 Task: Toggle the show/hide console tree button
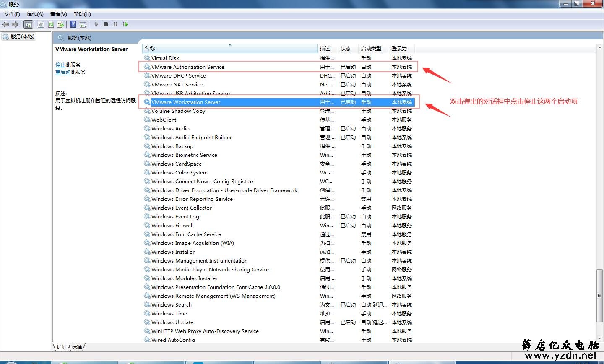click(29, 24)
